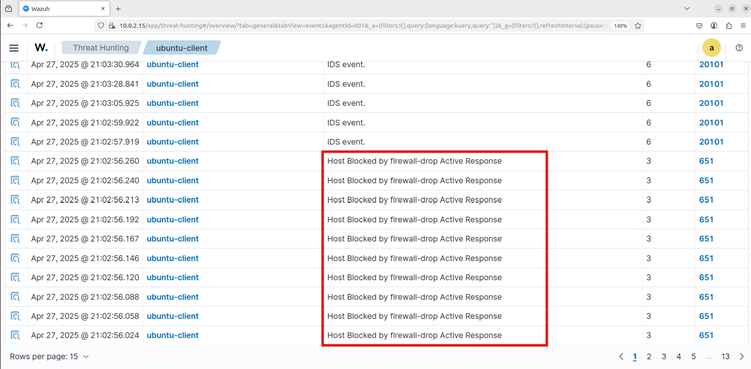Open ubuntu-client agent link at 21:02:56.260
Screen dimensions: 751x369
pyautogui.click(x=172, y=161)
